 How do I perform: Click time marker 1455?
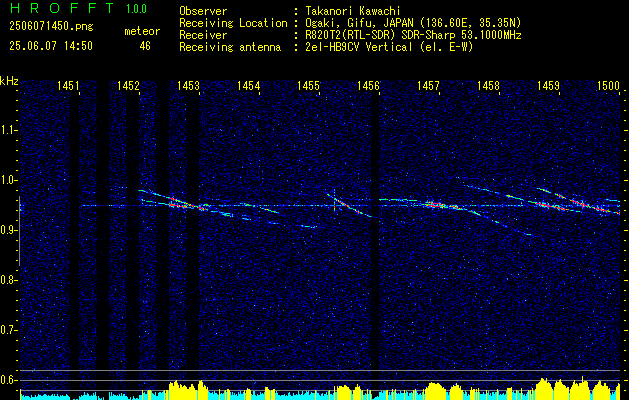click(x=308, y=85)
